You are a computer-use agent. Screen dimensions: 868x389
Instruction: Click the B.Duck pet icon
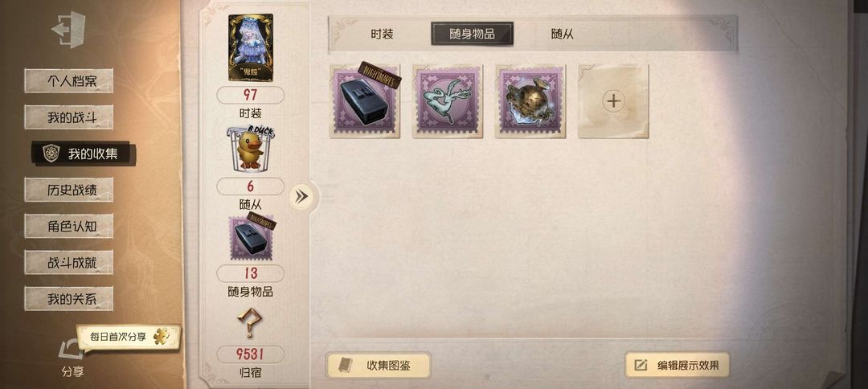(x=250, y=150)
